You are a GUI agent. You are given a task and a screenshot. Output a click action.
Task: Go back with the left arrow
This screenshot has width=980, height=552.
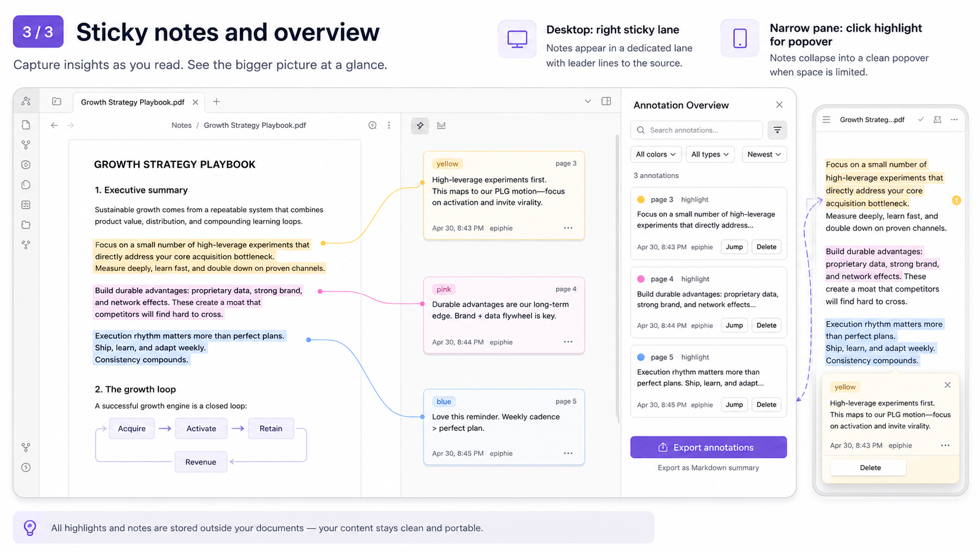[54, 125]
